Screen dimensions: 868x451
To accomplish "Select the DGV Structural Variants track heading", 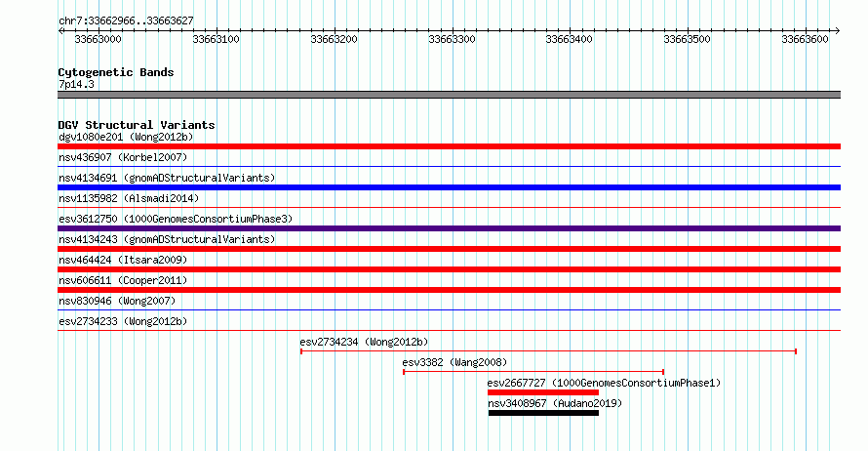I will click(137, 125).
